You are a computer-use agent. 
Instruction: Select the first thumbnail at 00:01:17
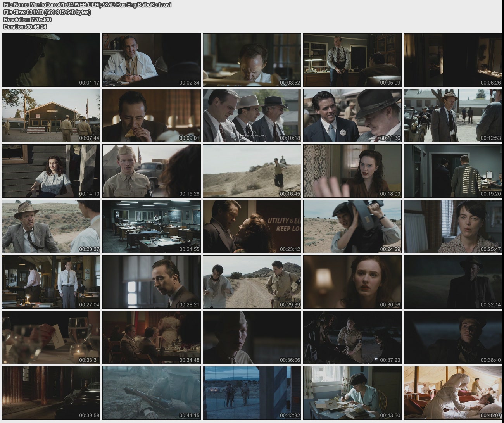[x=51, y=60]
